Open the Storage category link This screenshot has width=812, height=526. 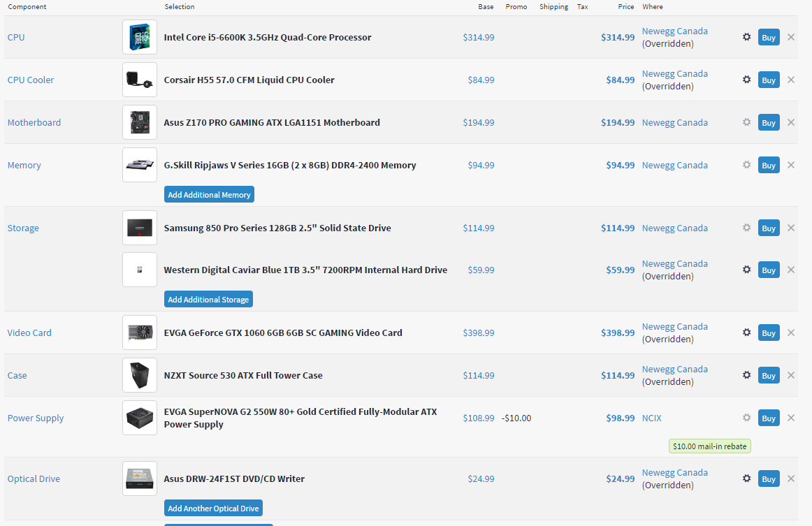pos(23,228)
